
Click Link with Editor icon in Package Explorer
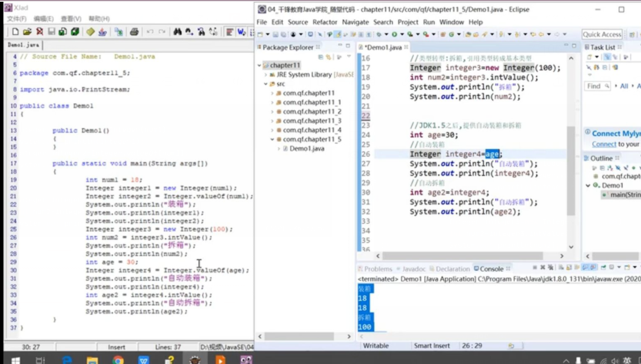[329, 57]
